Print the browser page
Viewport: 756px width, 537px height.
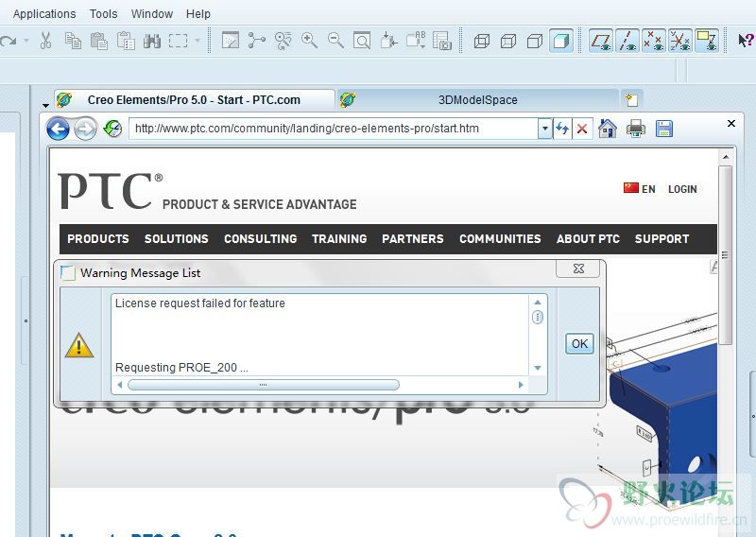(636, 129)
